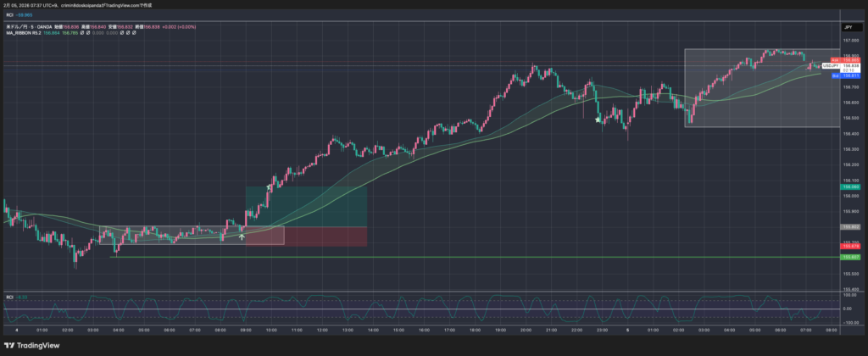Click the TradingView logo at bottom left
The height and width of the screenshot is (356, 868).
32,346
